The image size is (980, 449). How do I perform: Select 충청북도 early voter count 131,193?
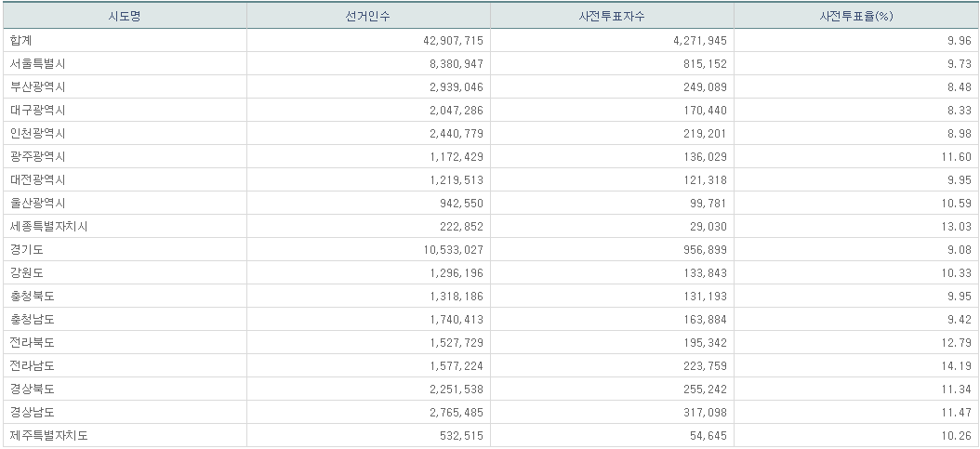tap(703, 296)
